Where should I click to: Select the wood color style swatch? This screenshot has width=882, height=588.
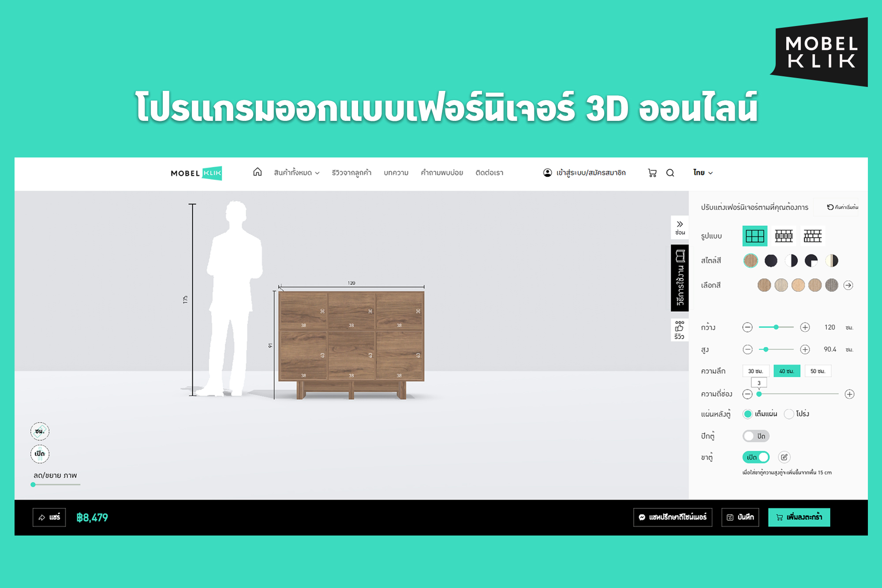pos(751,261)
